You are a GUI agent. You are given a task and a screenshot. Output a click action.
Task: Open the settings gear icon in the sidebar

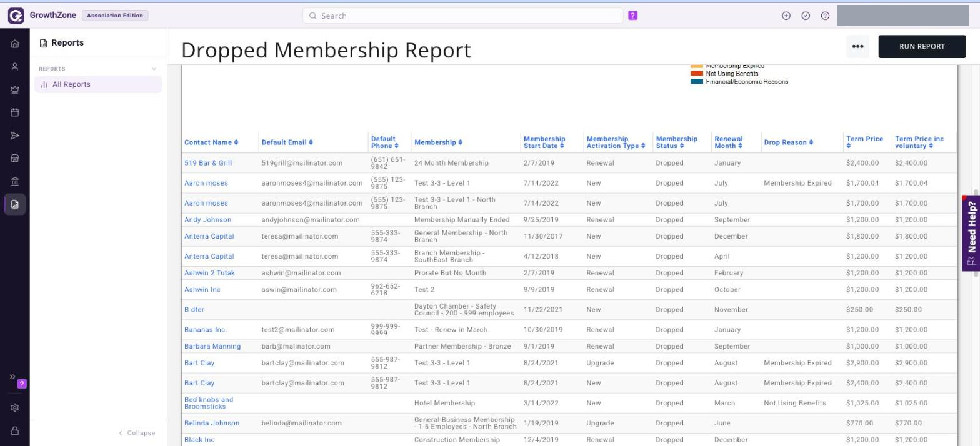[x=15, y=407]
